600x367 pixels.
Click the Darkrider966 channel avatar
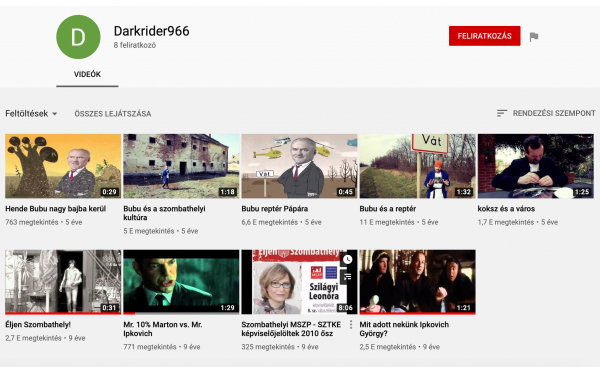78,37
